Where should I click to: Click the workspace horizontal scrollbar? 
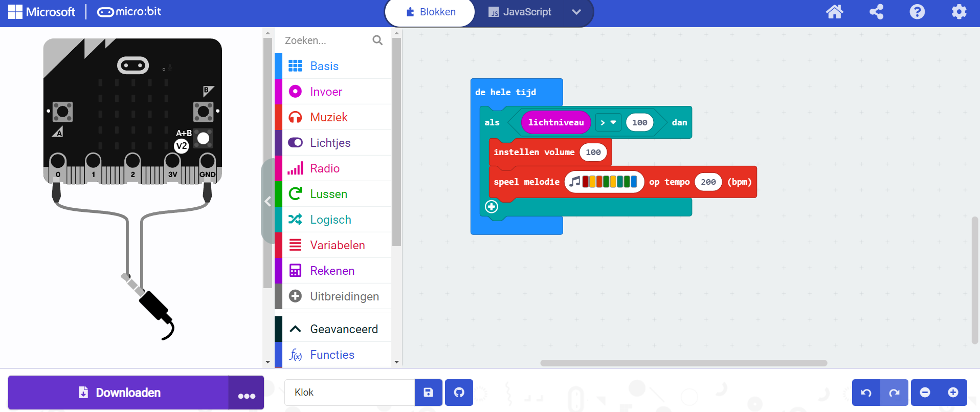point(684,363)
